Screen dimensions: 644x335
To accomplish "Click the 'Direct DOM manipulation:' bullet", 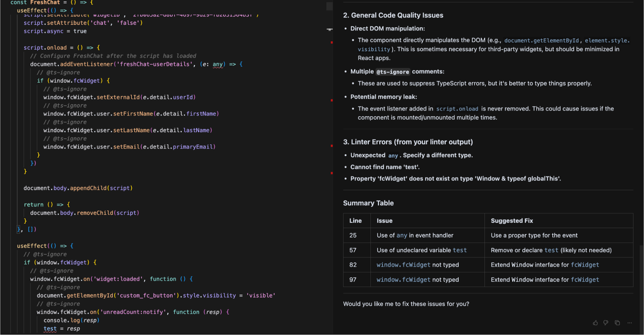I will coord(387,29).
